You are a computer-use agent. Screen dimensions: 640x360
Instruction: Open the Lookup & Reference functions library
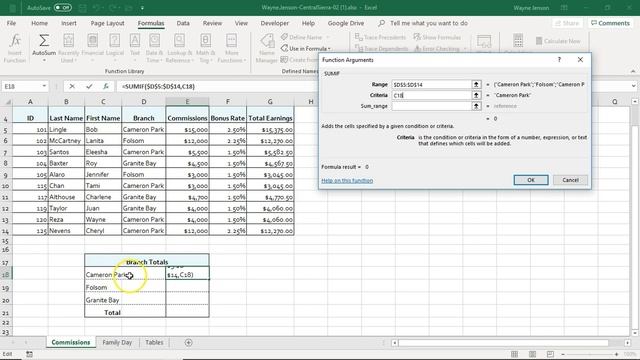coord(179,48)
